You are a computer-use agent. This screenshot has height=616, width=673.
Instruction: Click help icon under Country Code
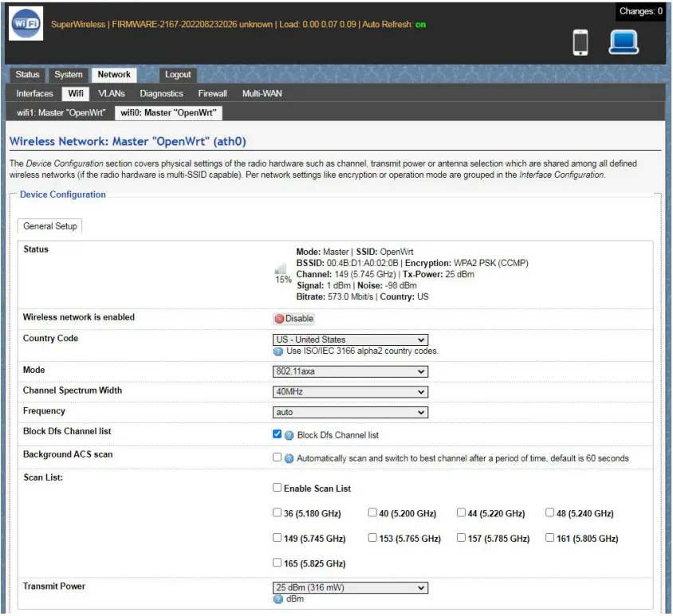tap(278, 351)
